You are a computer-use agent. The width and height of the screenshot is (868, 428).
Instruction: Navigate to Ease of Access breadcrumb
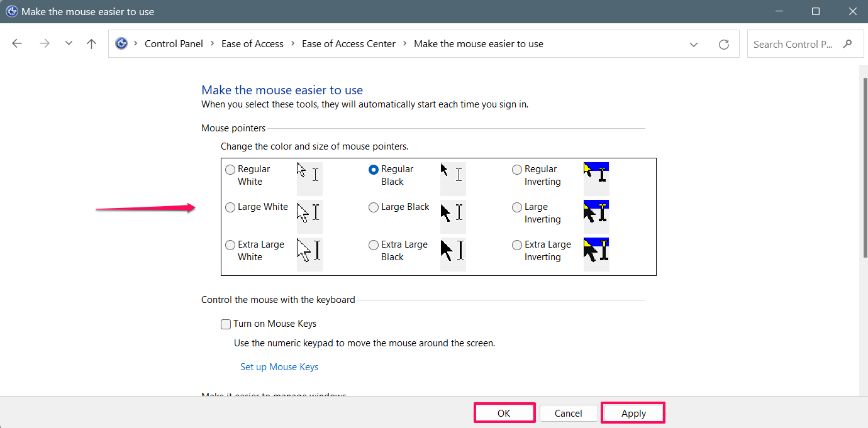click(252, 44)
